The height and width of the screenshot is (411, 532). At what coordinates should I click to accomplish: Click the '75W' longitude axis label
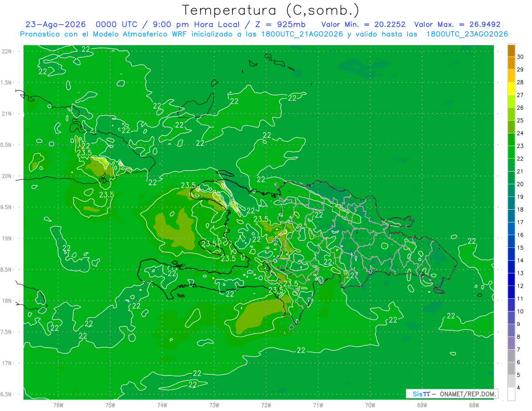coord(110,405)
